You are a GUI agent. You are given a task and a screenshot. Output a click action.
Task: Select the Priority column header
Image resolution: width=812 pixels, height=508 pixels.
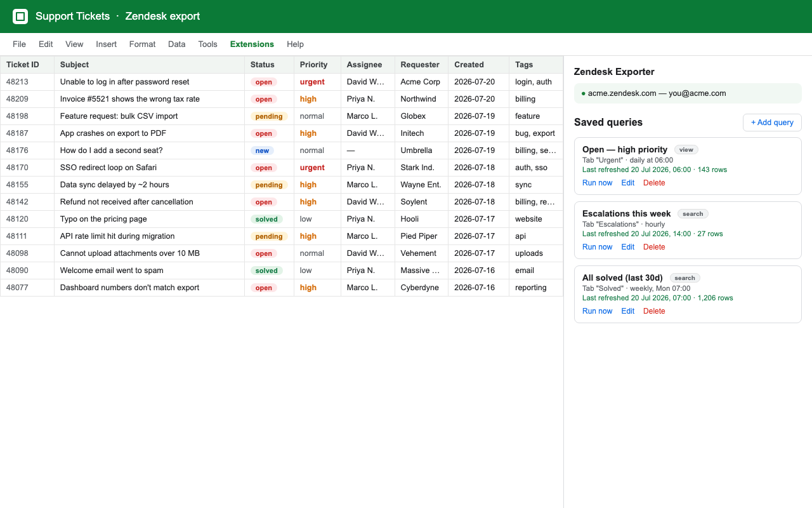coord(317,65)
